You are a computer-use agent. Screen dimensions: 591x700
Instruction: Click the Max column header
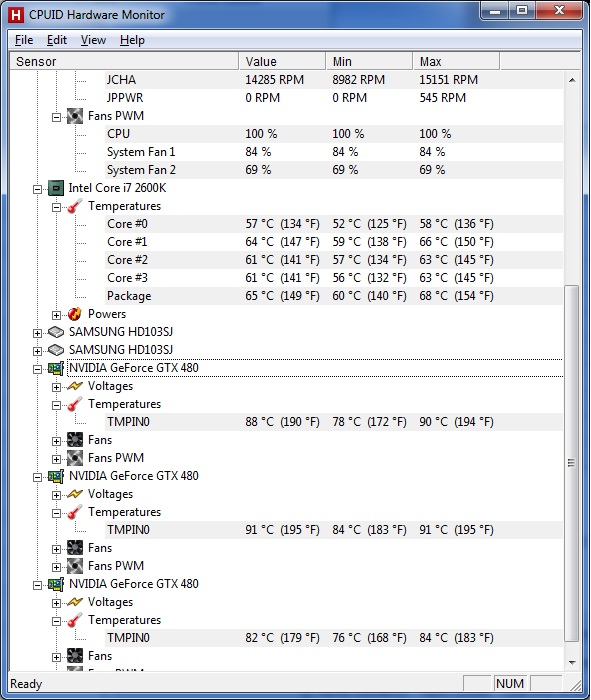(456, 61)
